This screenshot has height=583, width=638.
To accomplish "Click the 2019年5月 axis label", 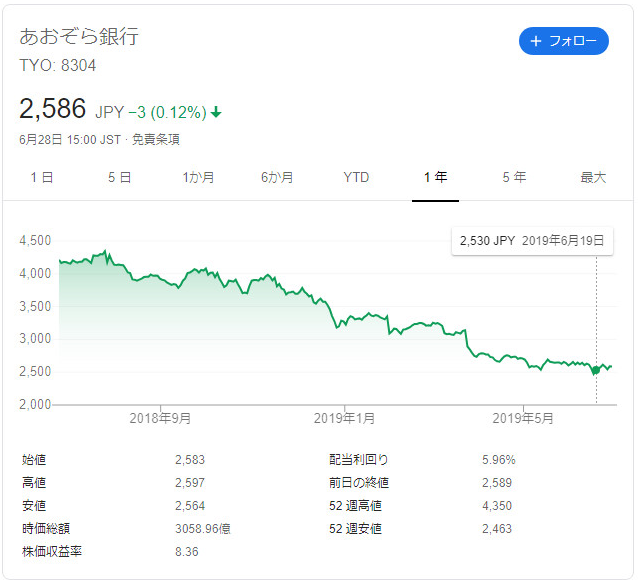I will 523,418.
